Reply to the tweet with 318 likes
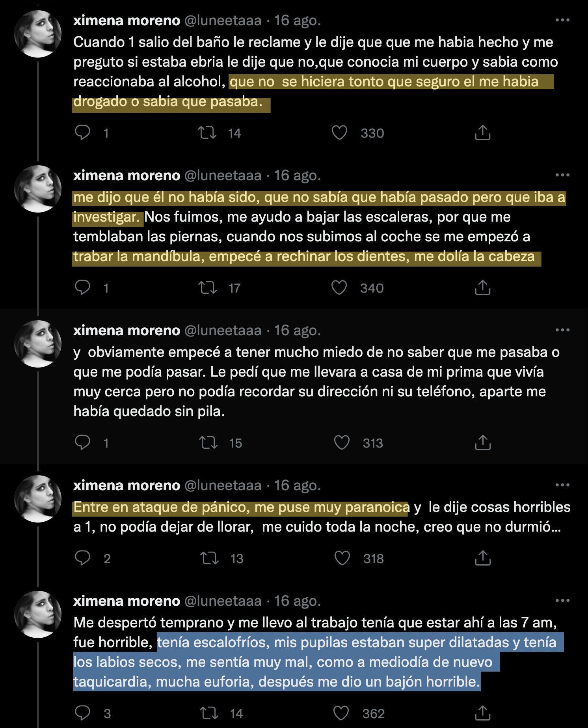 pos(83,558)
